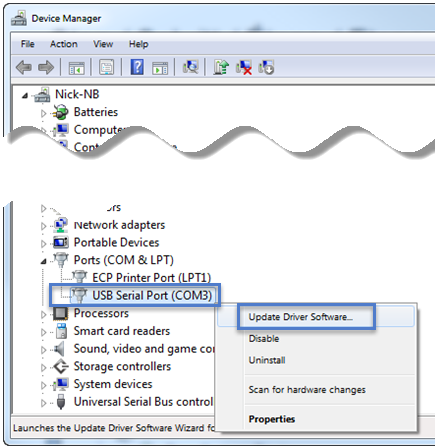Choose Update Driver Software from context menu
The image size is (435, 448).
point(301,317)
